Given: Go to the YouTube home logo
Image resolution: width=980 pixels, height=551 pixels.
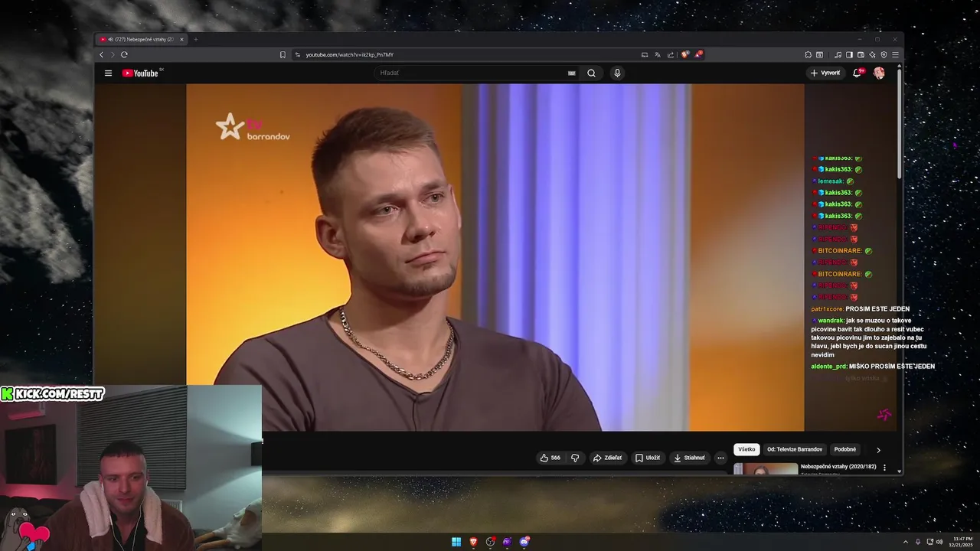Looking at the screenshot, I should click(x=140, y=73).
